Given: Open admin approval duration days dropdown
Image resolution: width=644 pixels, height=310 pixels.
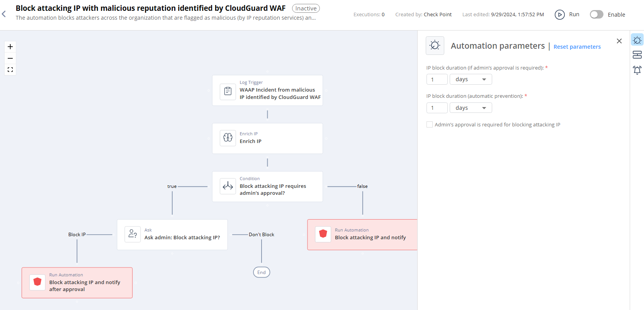Looking at the screenshot, I should pos(471,79).
